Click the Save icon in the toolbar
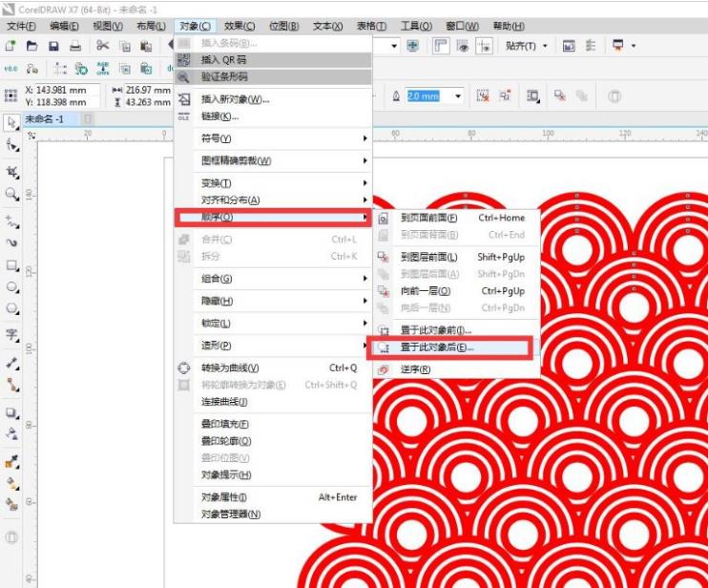This screenshot has height=588, width=708. 52,46
